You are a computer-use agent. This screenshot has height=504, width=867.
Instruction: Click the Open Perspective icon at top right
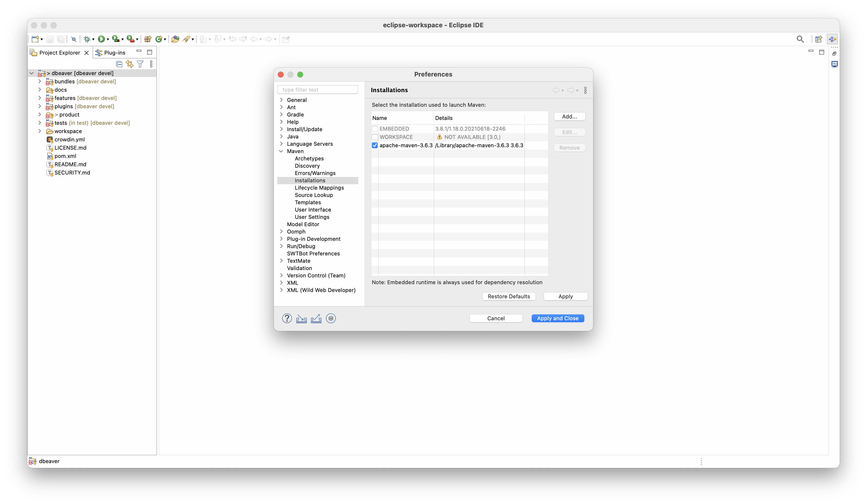click(819, 39)
